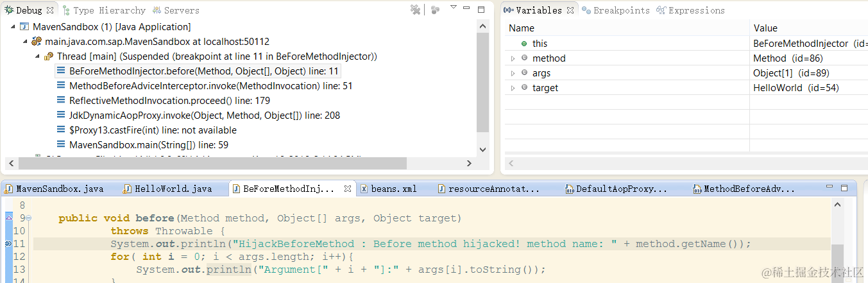Expand the 'target' variable
The width and height of the screenshot is (868, 283).
pos(513,88)
